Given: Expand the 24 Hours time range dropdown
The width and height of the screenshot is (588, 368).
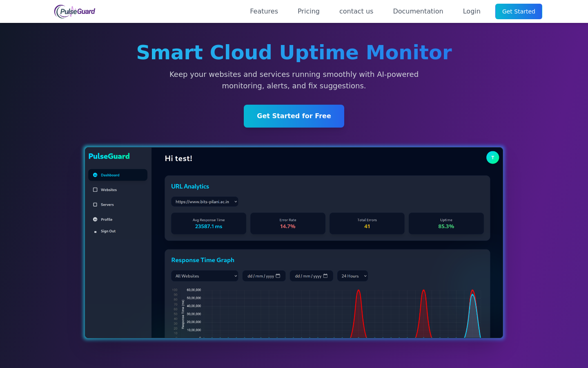Looking at the screenshot, I should [x=352, y=276].
